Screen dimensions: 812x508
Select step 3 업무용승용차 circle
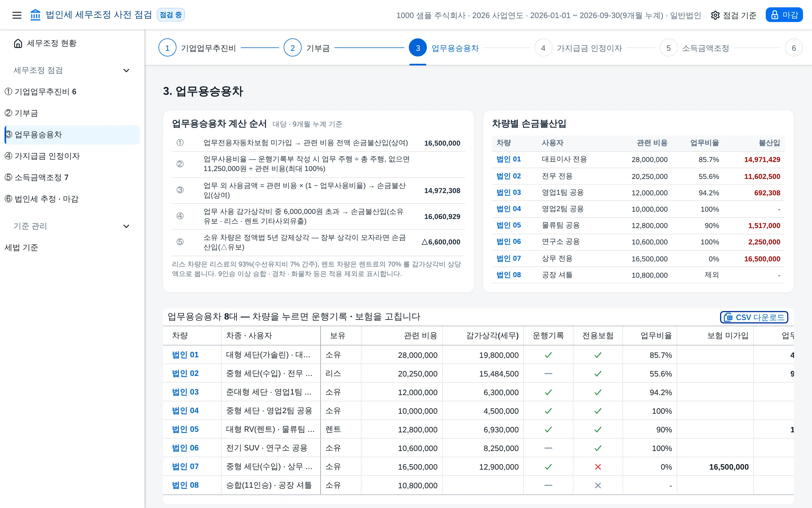pos(418,48)
